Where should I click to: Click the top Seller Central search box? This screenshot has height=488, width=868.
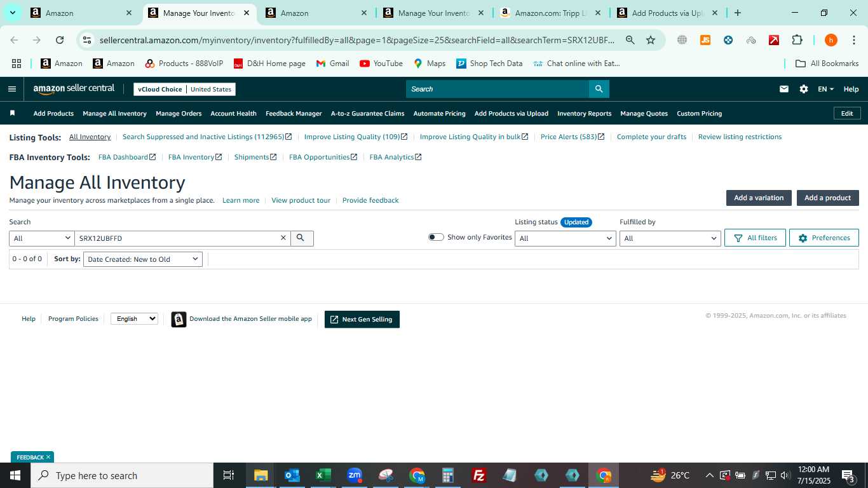(x=498, y=89)
